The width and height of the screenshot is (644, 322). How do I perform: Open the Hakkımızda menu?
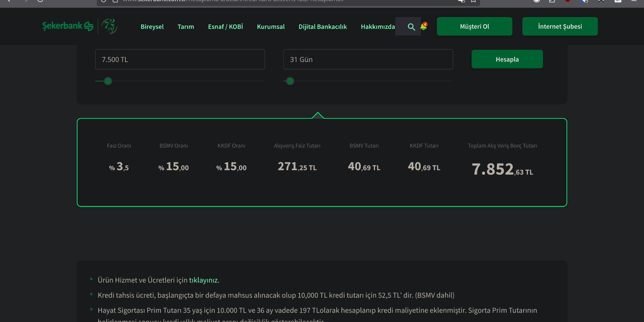pyautogui.click(x=378, y=26)
